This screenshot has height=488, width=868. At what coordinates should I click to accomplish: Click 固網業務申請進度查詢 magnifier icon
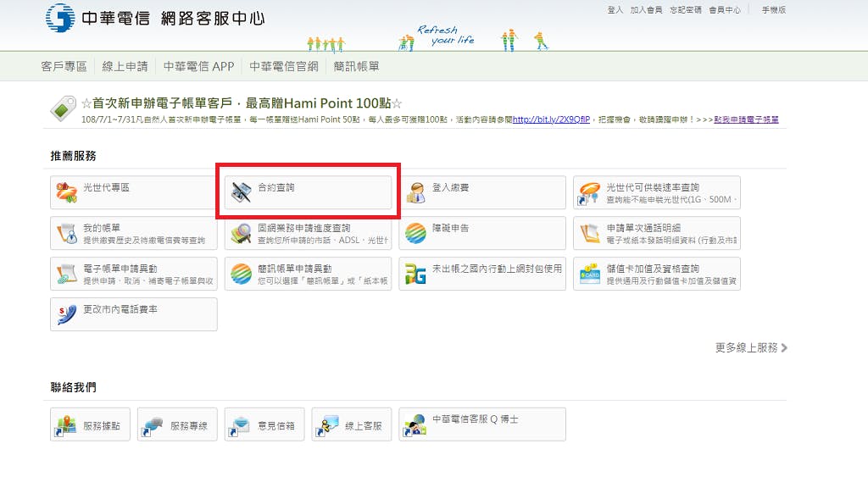coord(242,234)
